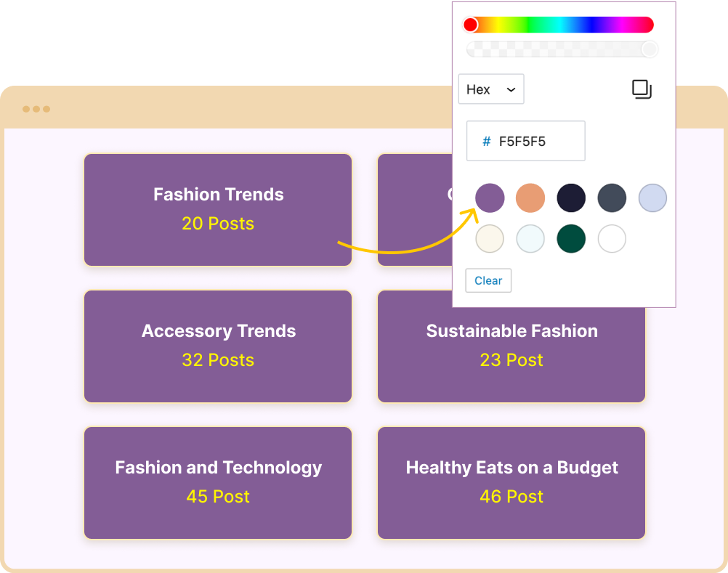
Task: Select the light blue color swatch
Action: coord(530,238)
